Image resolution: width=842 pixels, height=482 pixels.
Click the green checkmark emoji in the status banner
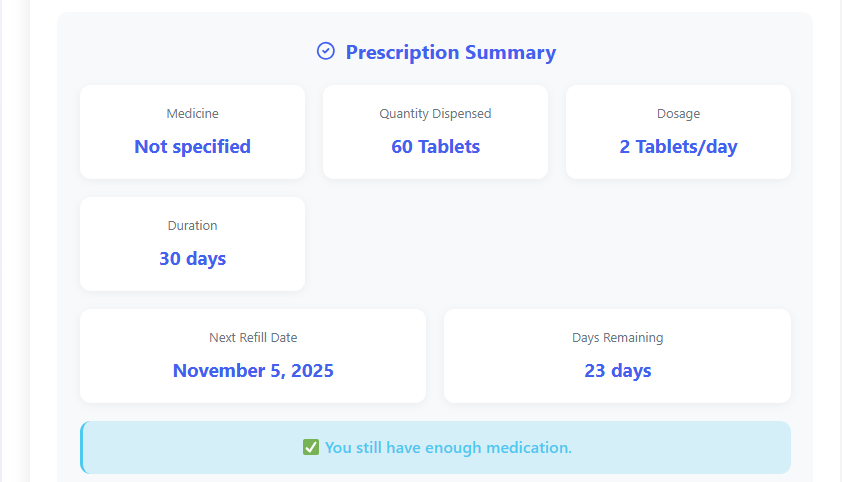(310, 447)
